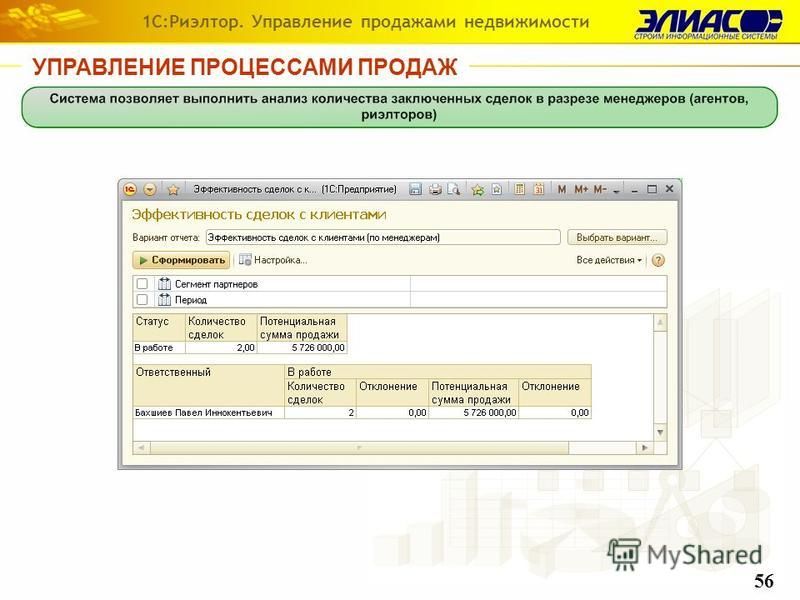Click the horizontal scrollbar left arrow

141,448
